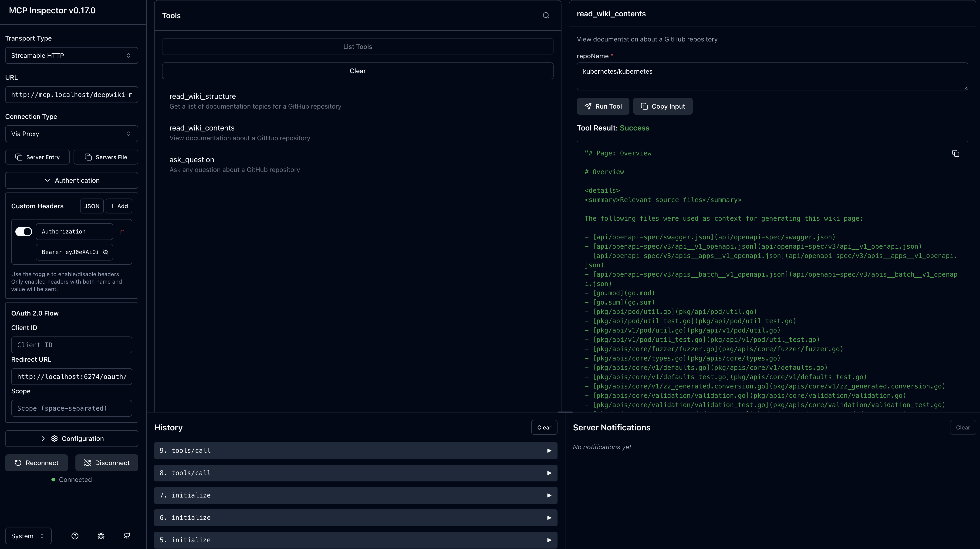Viewport: 980px width, 549px height.
Task: Open the Connection Type dropdown
Action: pyautogui.click(x=71, y=134)
